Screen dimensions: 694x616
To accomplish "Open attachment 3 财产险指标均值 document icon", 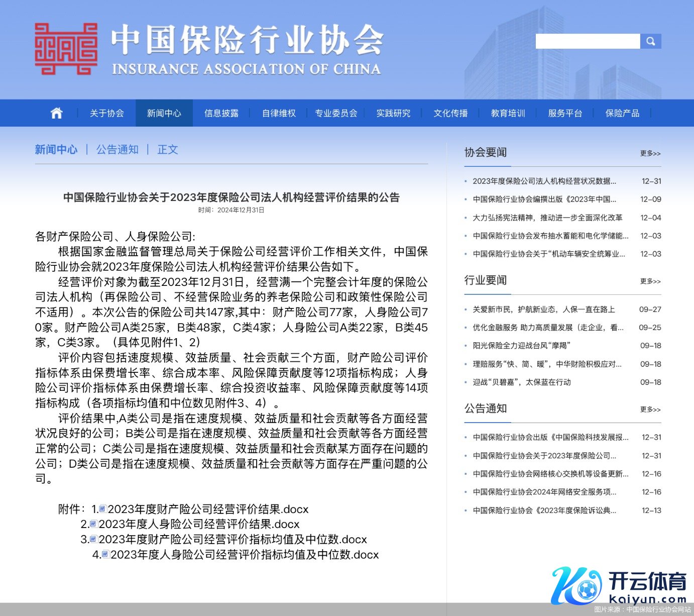I will tap(92, 540).
